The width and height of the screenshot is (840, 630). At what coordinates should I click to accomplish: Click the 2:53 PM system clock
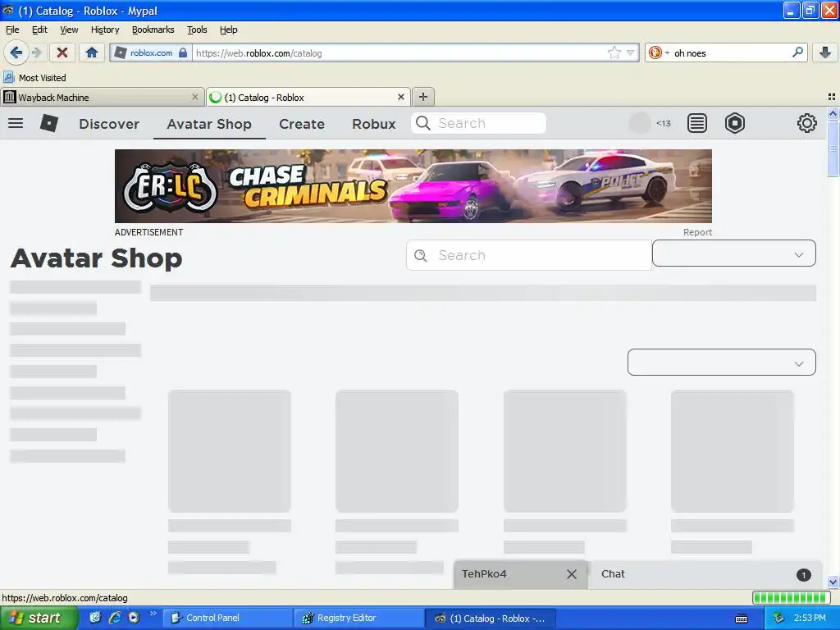(810, 618)
